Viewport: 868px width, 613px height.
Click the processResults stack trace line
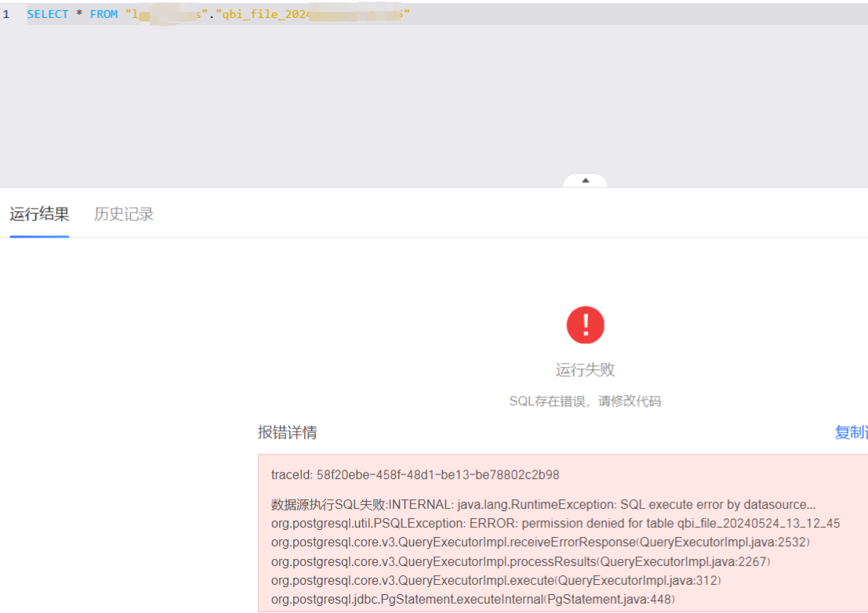point(521,561)
